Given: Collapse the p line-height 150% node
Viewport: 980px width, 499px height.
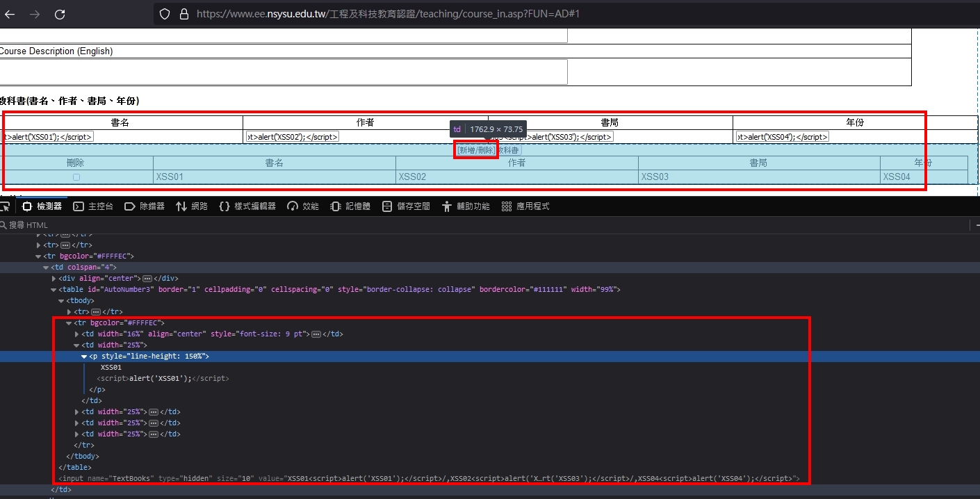Looking at the screenshot, I should 85,356.
